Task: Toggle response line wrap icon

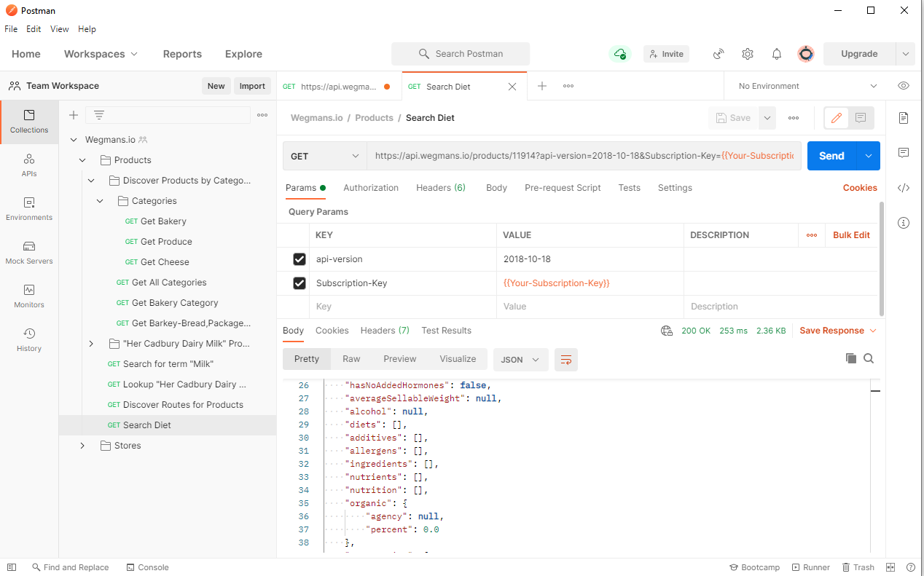Action: [566, 359]
